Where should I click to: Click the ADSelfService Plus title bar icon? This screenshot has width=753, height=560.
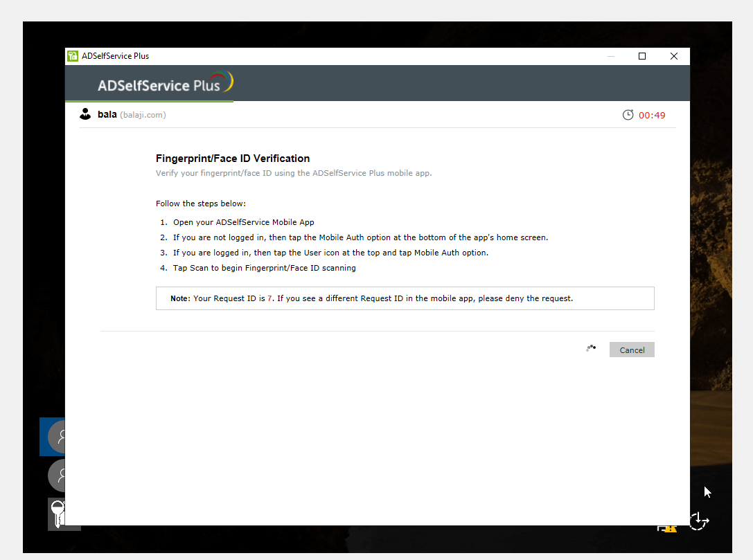tap(73, 56)
